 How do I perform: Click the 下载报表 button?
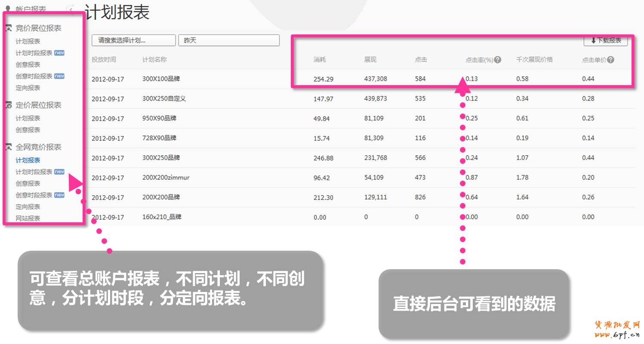(x=606, y=41)
